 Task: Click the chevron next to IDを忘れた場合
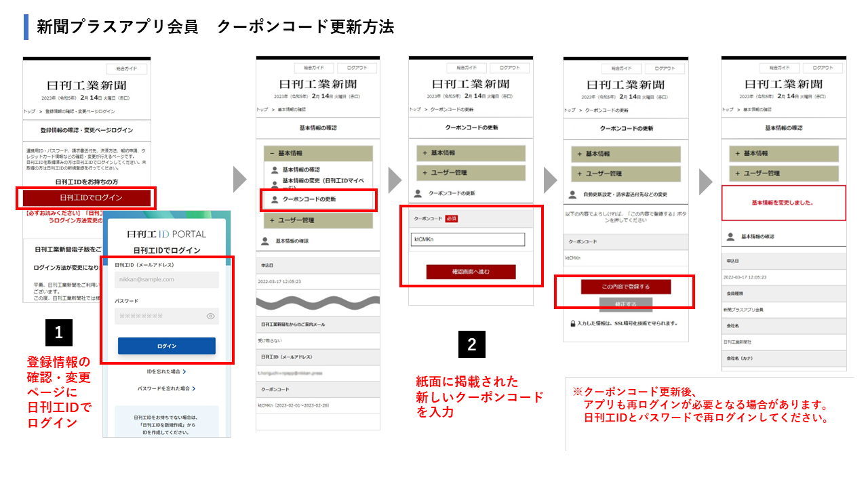pyautogui.click(x=184, y=371)
